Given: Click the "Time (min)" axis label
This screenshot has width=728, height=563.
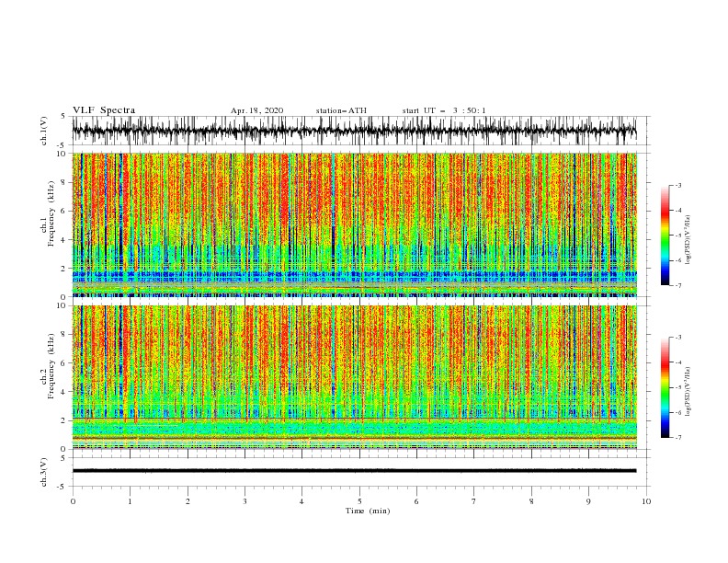Looking at the screenshot, I should [x=368, y=511].
